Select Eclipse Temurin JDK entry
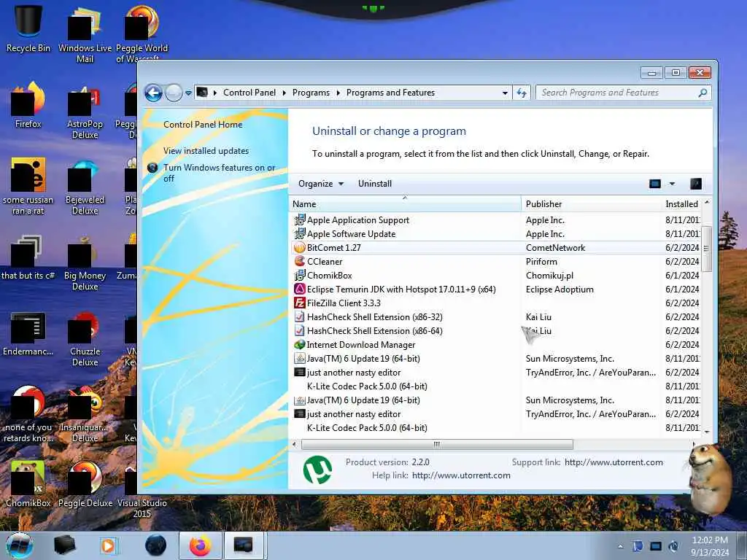 point(495,289)
